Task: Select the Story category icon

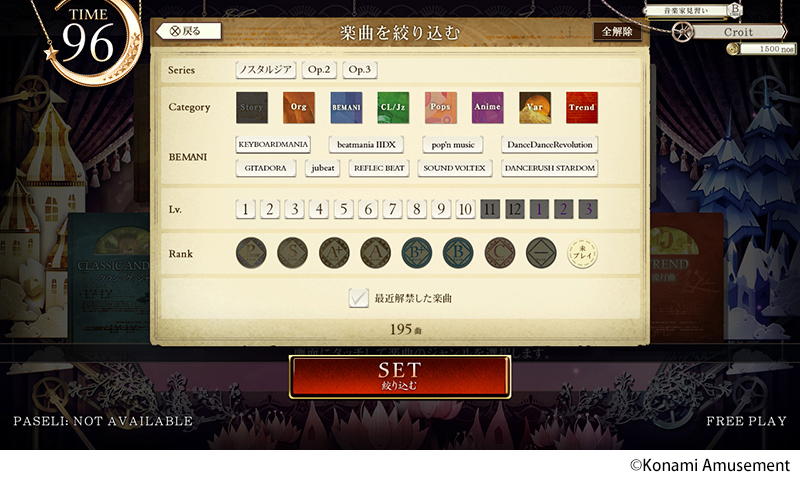Action: (252, 108)
